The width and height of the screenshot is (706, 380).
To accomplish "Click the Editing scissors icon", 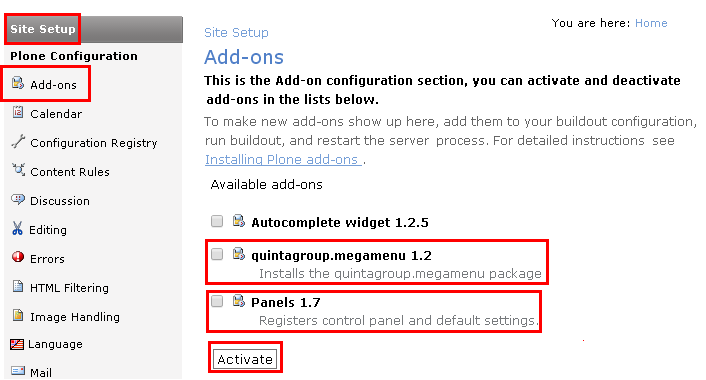I will coord(17,229).
